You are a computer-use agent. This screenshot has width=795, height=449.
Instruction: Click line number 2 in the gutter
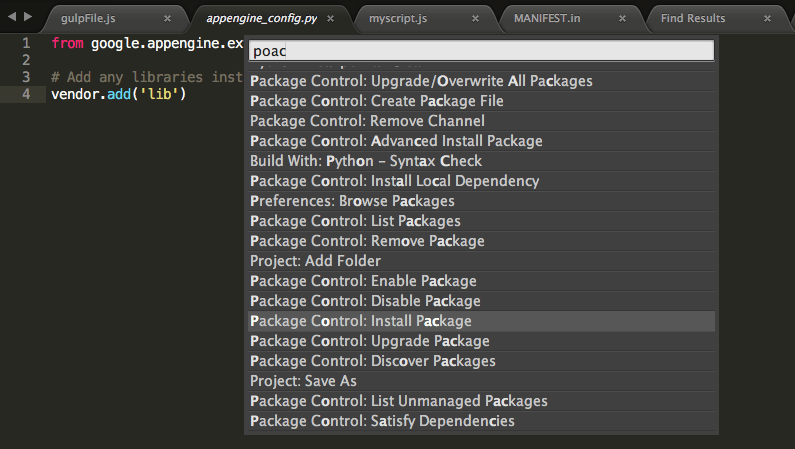(26, 60)
